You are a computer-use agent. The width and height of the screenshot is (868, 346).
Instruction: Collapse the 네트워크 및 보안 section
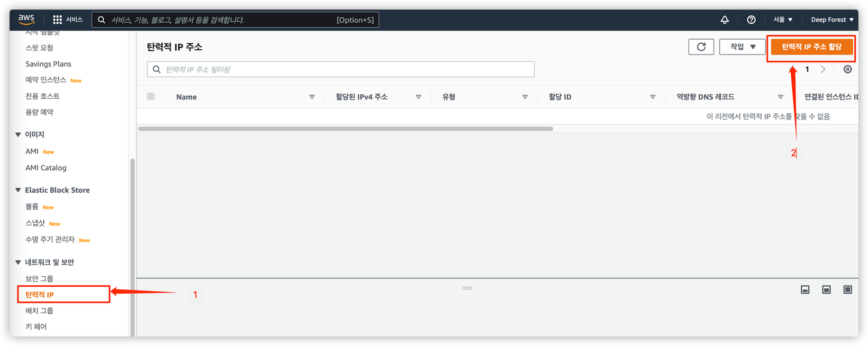18,262
